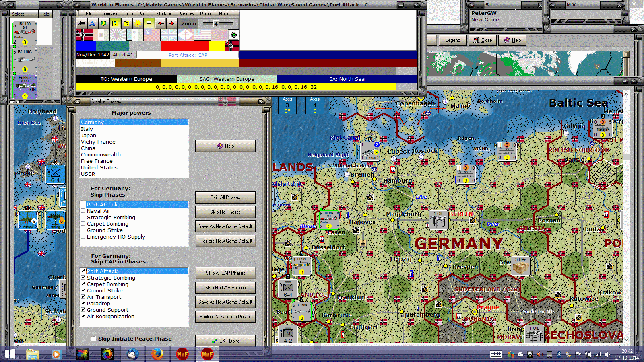Image resolution: width=644 pixels, height=362 pixels.
Task: Confirm with the OK - Done button
Action: point(225,341)
